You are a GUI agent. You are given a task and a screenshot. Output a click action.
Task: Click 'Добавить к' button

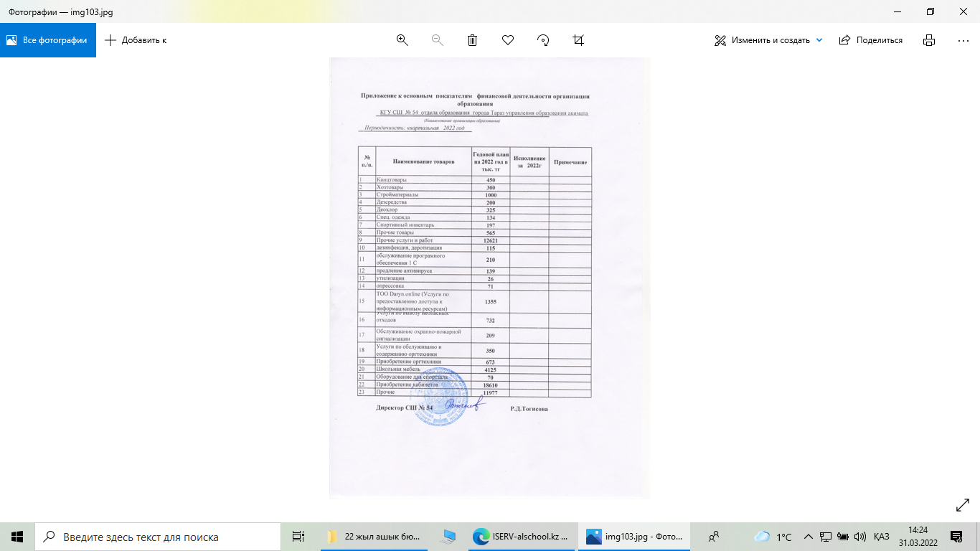(x=136, y=40)
